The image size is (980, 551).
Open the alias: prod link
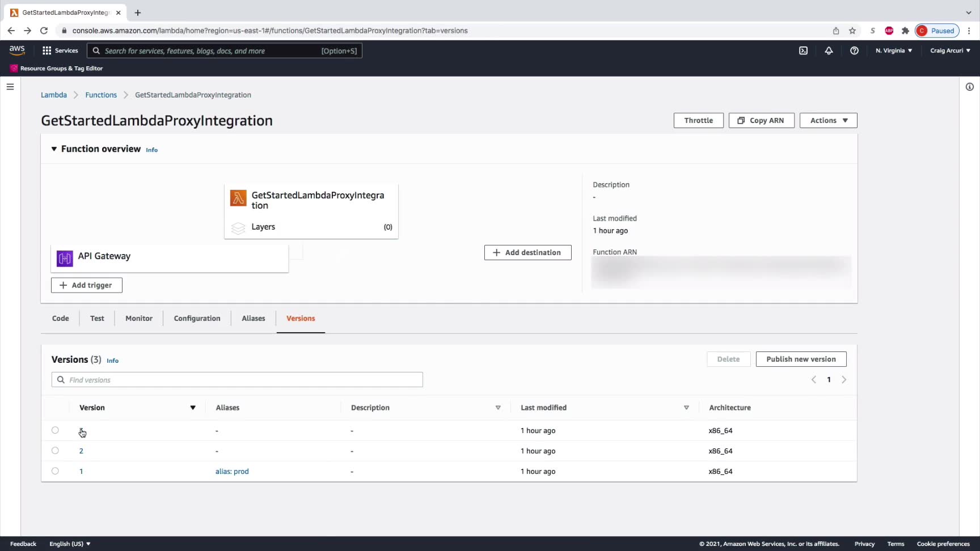(x=232, y=471)
